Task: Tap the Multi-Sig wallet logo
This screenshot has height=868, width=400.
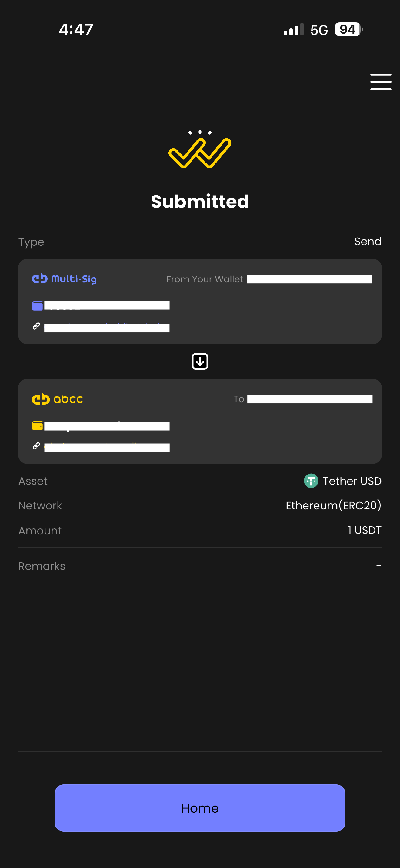Action: pos(64,279)
